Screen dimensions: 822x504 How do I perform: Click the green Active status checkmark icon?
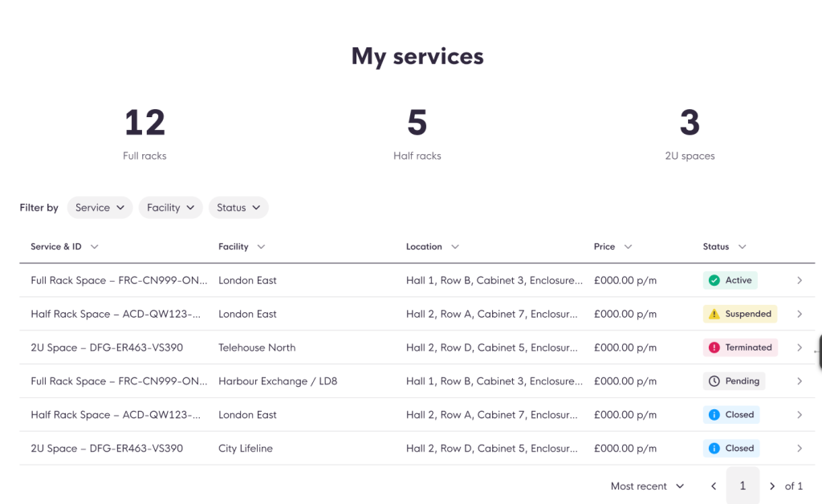coord(714,280)
